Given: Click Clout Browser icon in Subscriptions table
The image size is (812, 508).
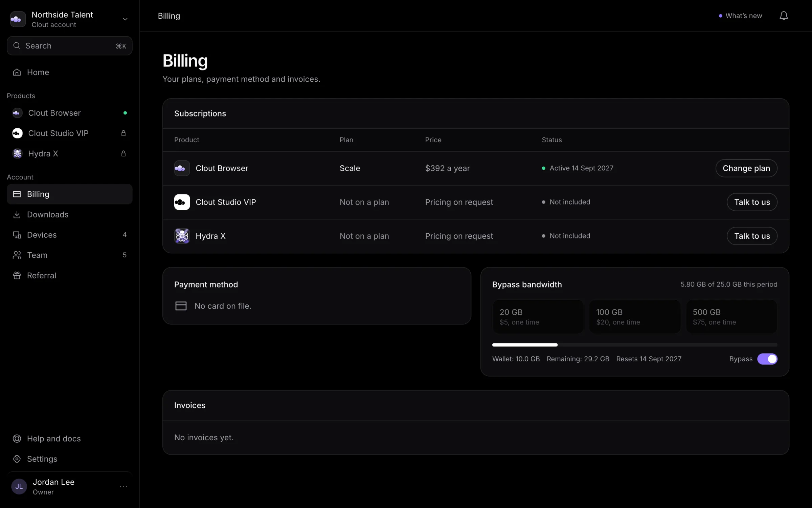Looking at the screenshot, I should (182, 168).
